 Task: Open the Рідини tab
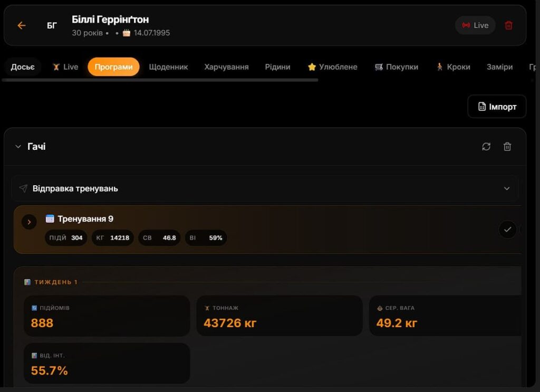pos(277,67)
